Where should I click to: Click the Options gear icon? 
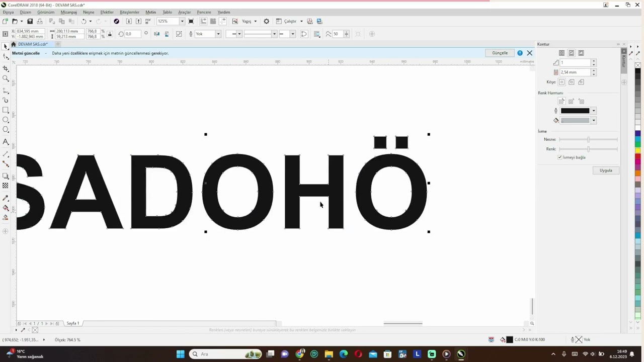[x=266, y=21]
